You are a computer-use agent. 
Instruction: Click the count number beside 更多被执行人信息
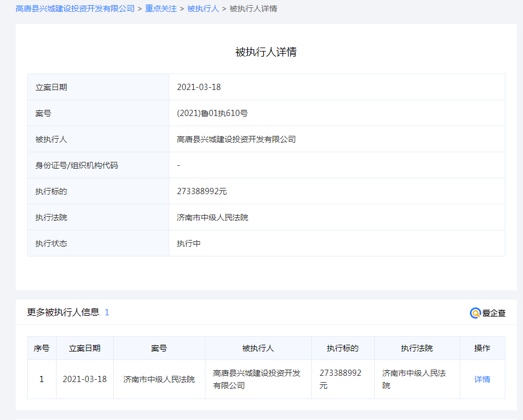tap(107, 312)
